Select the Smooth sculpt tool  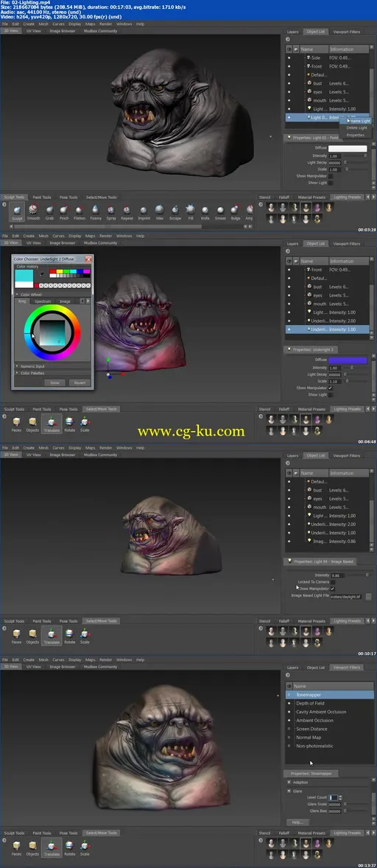coord(33,212)
